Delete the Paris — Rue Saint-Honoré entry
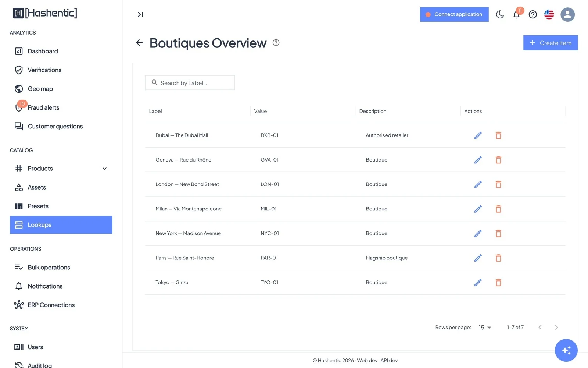 pyautogui.click(x=498, y=258)
